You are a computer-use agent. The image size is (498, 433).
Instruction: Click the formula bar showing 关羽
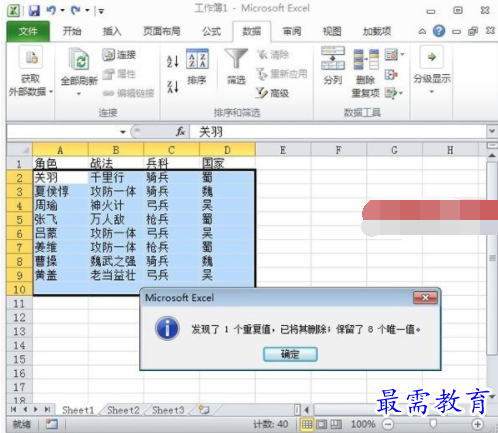tap(338, 132)
